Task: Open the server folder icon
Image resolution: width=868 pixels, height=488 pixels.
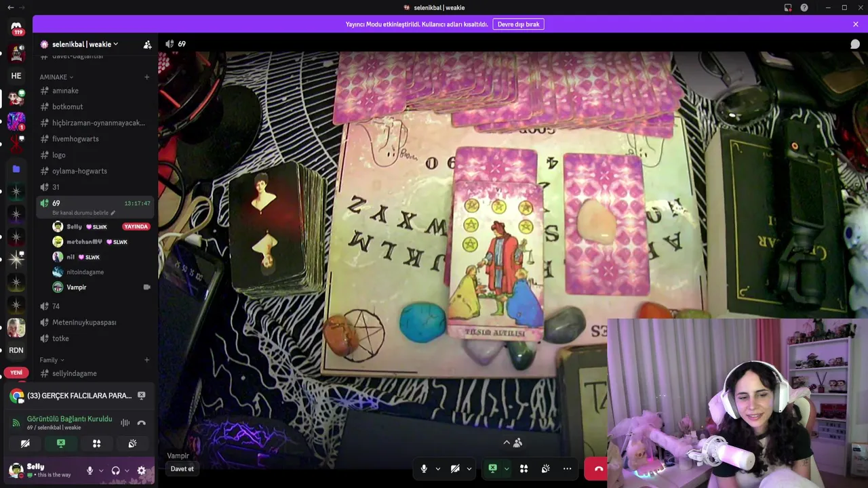Action: pos(16,169)
